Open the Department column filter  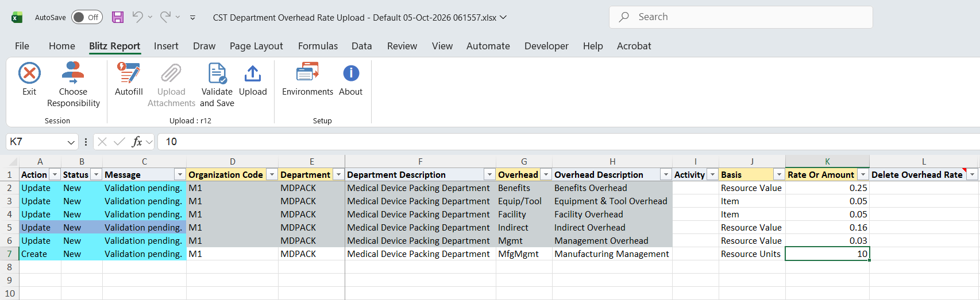(x=338, y=174)
